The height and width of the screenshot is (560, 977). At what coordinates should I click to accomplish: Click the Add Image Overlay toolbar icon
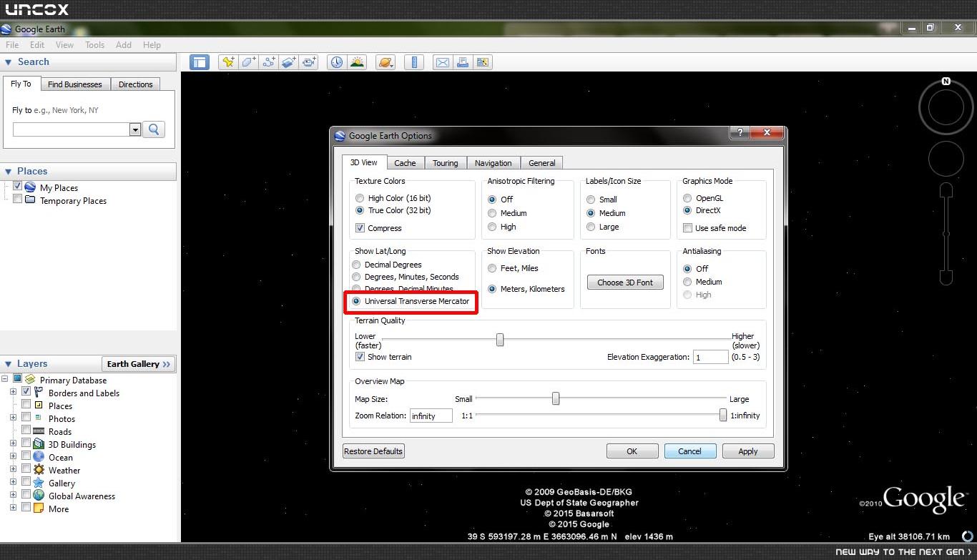click(289, 62)
